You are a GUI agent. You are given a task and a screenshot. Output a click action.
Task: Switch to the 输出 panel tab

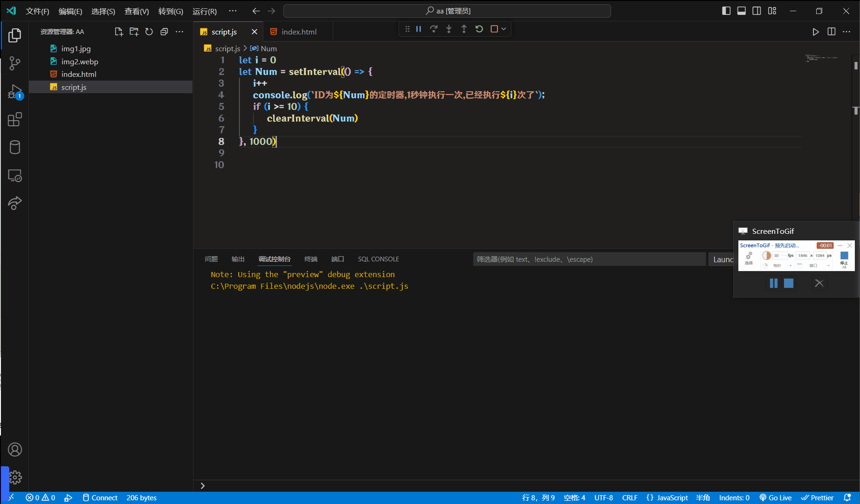[238, 259]
